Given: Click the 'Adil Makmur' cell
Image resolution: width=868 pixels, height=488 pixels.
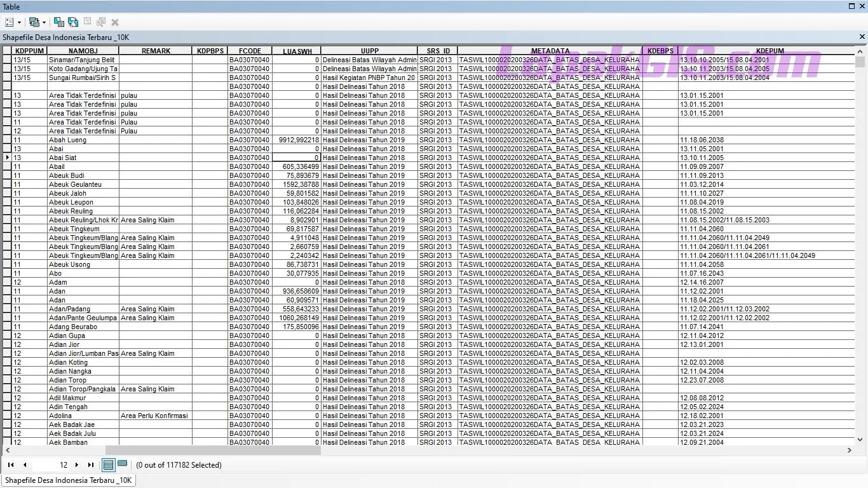Looking at the screenshot, I should 83,398.
